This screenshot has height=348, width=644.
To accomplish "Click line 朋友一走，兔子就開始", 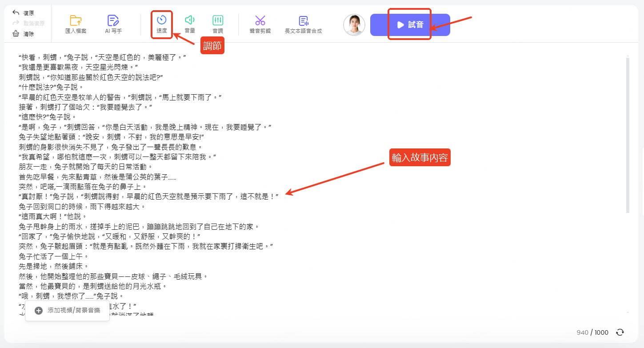I will tap(86, 167).
